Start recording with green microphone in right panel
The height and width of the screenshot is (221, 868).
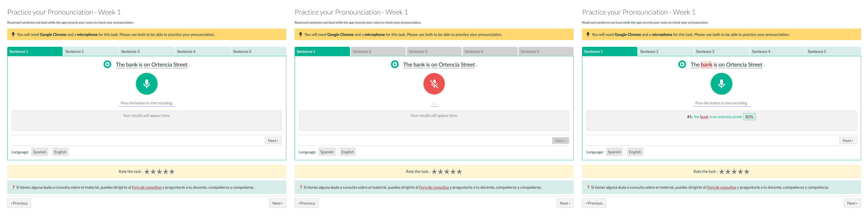pyautogui.click(x=722, y=84)
